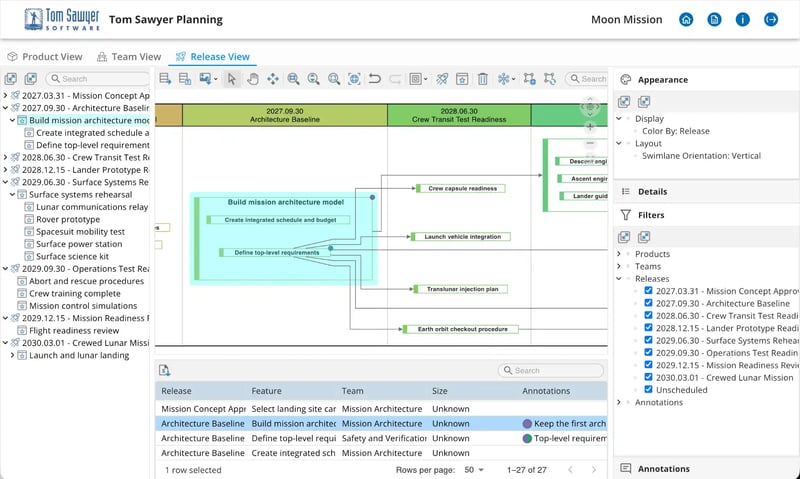Click the 2028.06.30 Crew Transit Test Readiness swimlane header

pyautogui.click(x=459, y=115)
